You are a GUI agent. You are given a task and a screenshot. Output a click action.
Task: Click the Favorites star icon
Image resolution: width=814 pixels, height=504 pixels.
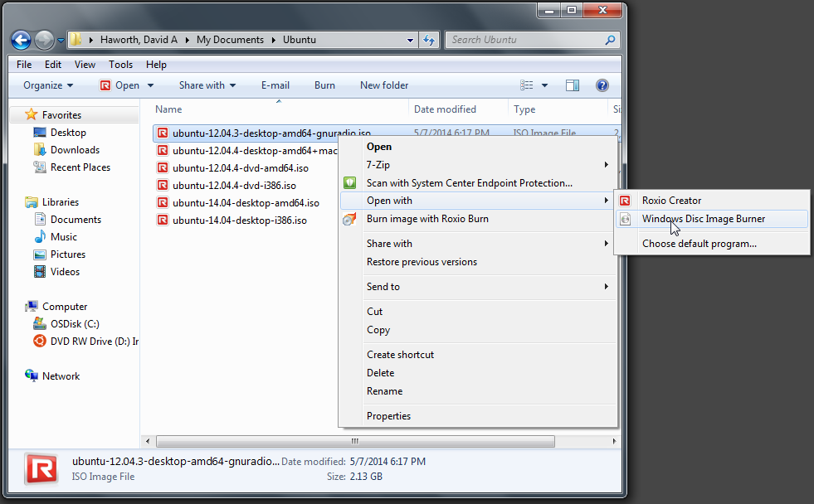tap(32, 114)
